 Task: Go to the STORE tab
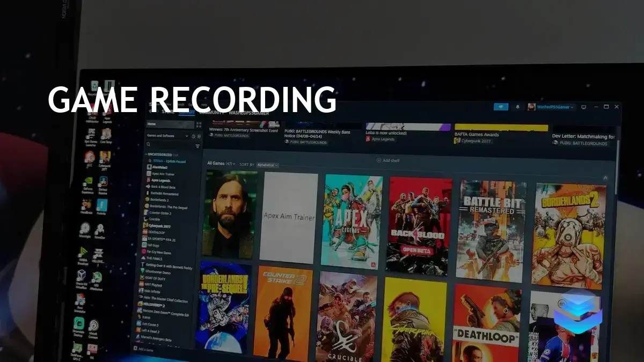(x=169, y=113)
